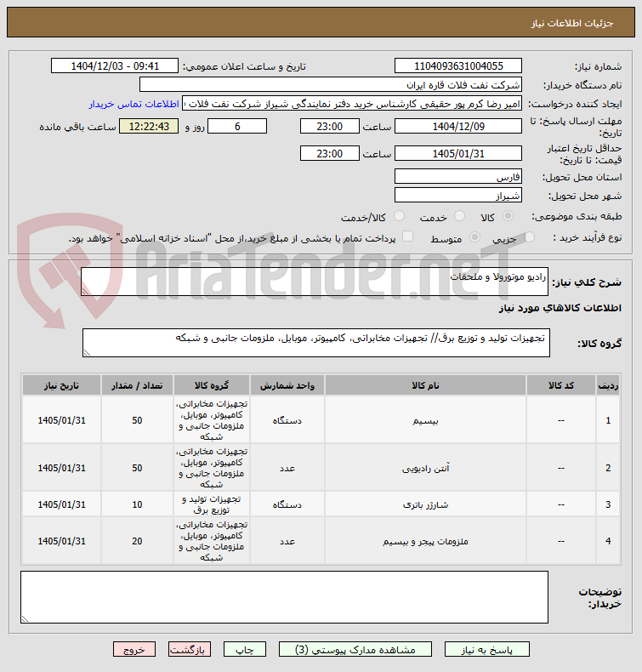Select the 'خدمت' radio button
642x672 pixels.
(x=459, y=216)
